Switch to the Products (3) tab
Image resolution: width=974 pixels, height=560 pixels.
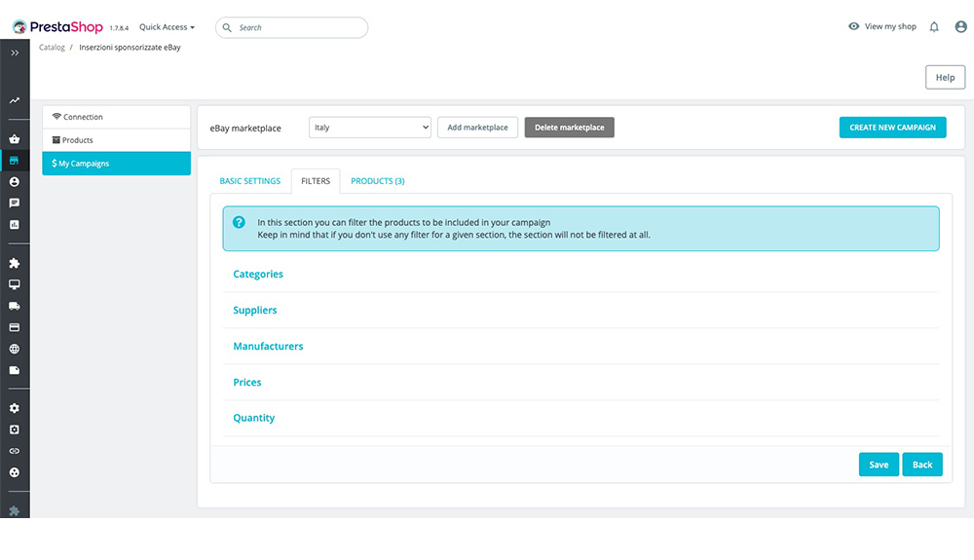click(x=378, y=181)
